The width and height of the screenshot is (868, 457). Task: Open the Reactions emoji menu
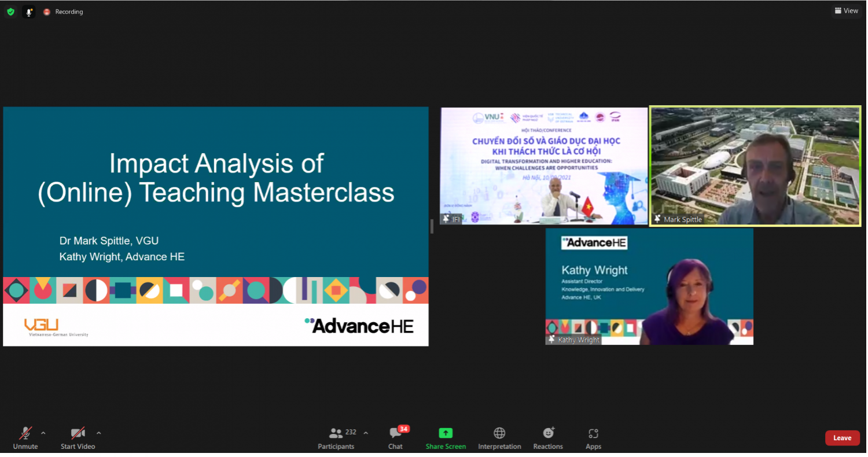click(x=548, y=438)
